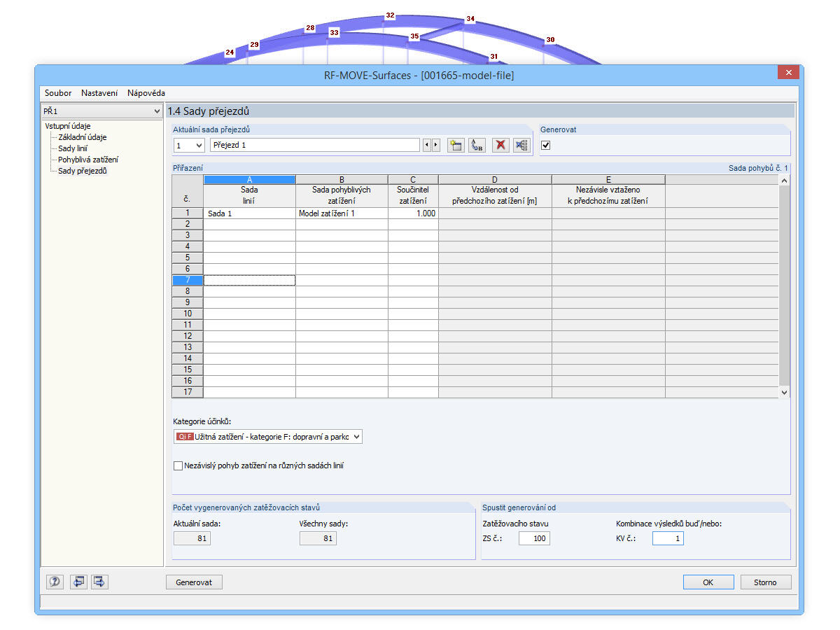
Task: Click the Generovat button
Action: tap(194, 582)
